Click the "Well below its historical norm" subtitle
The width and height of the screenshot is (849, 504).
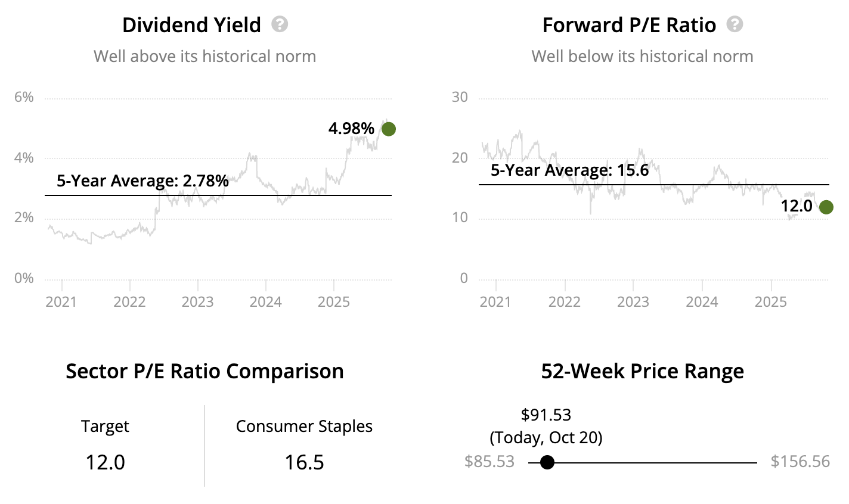click(642, 57)
